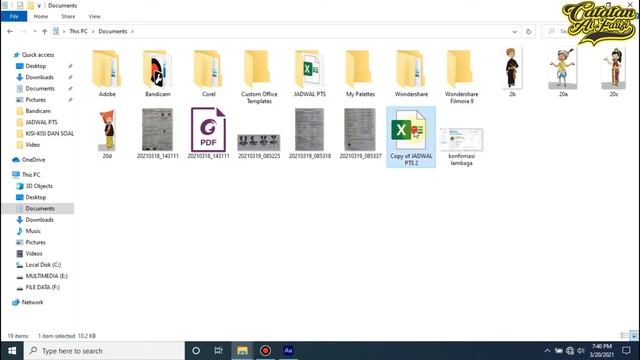Select the image file named 20d
640x360 pixels.
point(107,134)
